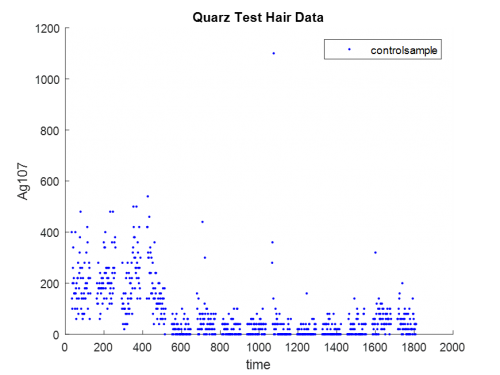The width and height of the screenshot is (500, 375).
Task: Click the 1200 tick label on y-axis
Action: [48, 29]
